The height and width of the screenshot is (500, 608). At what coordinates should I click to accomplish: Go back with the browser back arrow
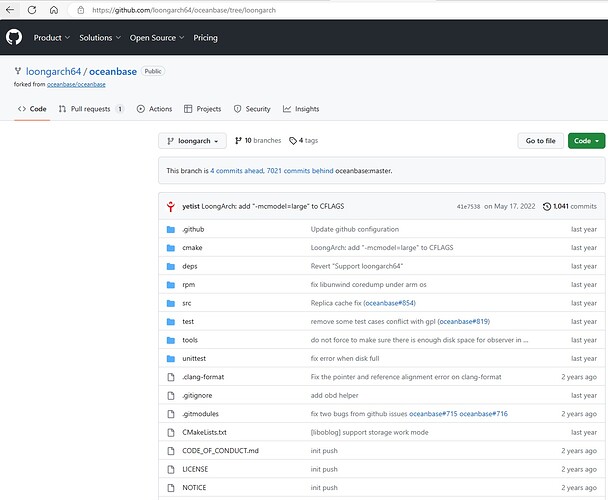(10, 10)
